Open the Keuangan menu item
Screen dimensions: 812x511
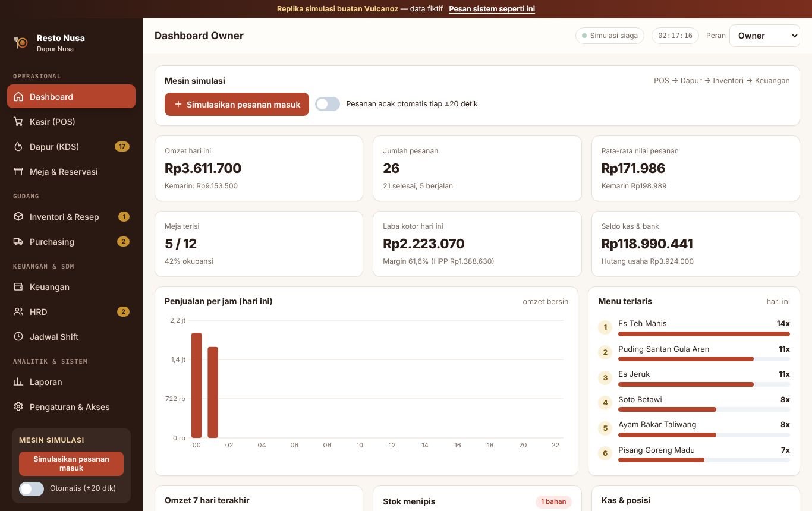pos(71,287)
